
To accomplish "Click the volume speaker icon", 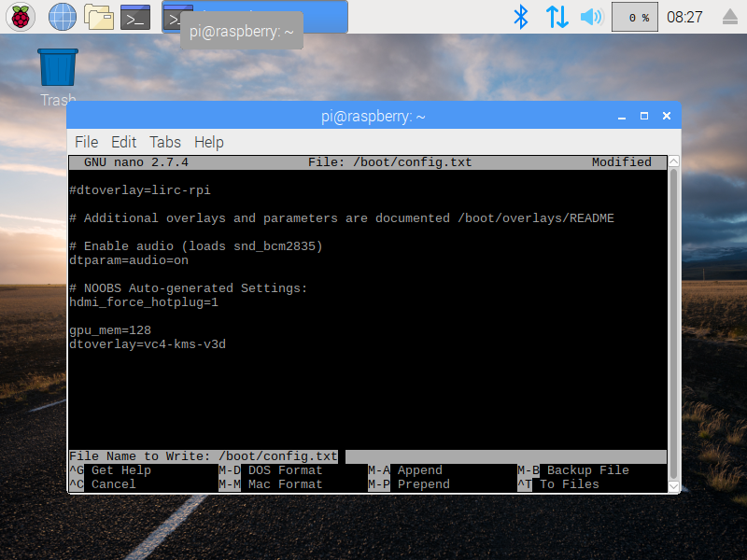I will [x=591, y=17].
